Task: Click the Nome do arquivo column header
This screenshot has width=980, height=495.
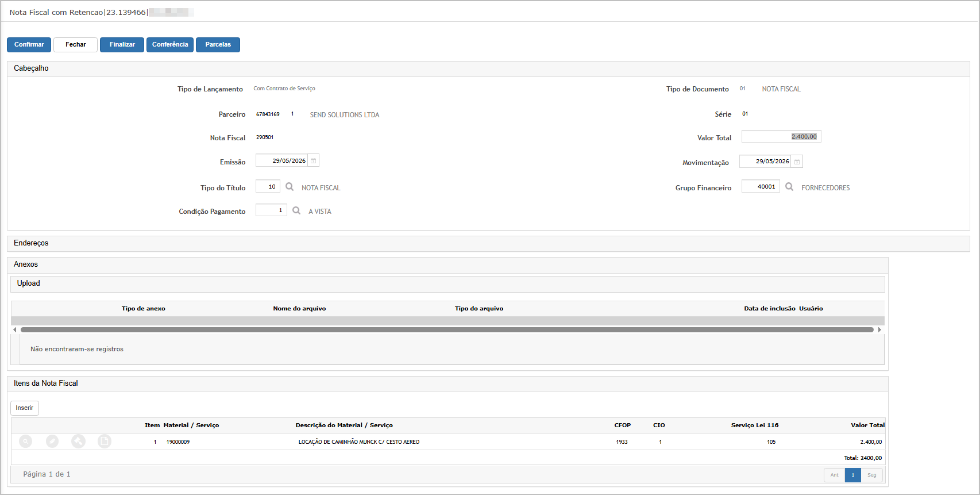Action: pos(299,309)
